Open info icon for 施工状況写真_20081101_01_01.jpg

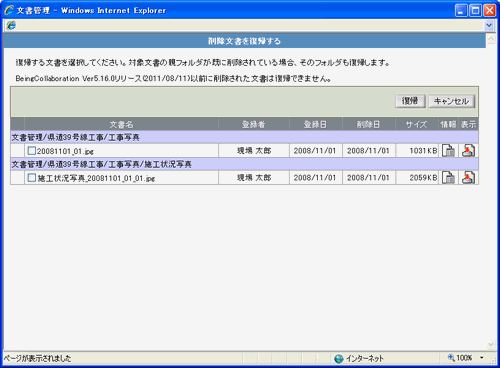[x=448, y=178]
